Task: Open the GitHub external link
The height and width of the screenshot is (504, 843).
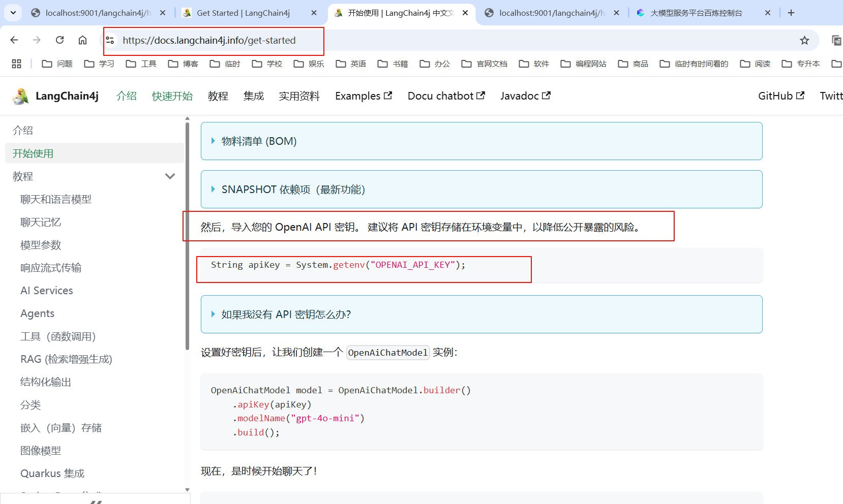Action: pos(781,96)
